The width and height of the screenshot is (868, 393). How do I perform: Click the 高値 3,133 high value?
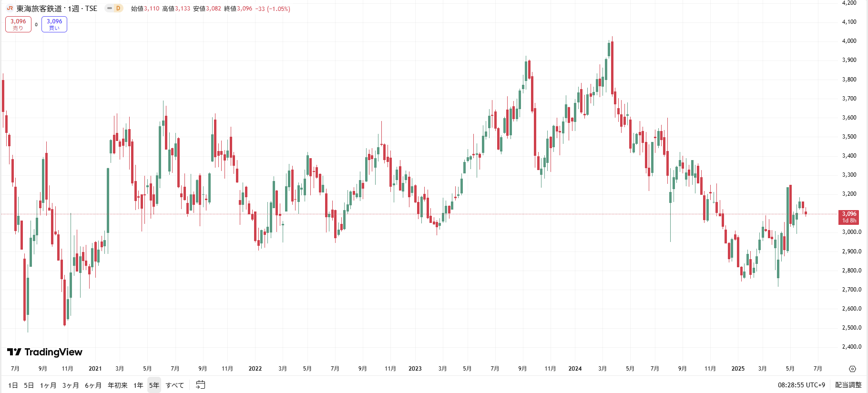[x=176, y=9]
